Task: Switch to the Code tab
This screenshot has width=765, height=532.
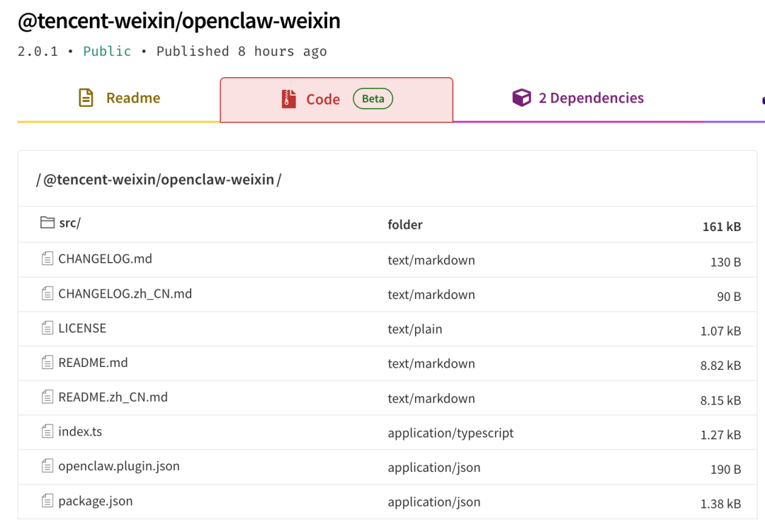Action: click(x=336, y=100)
